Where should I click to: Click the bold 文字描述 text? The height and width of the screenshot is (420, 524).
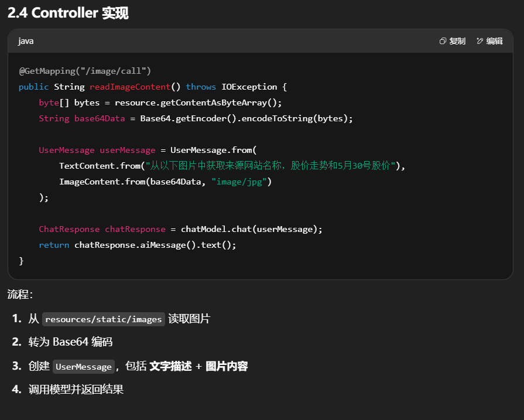click(x=170, y=366)
